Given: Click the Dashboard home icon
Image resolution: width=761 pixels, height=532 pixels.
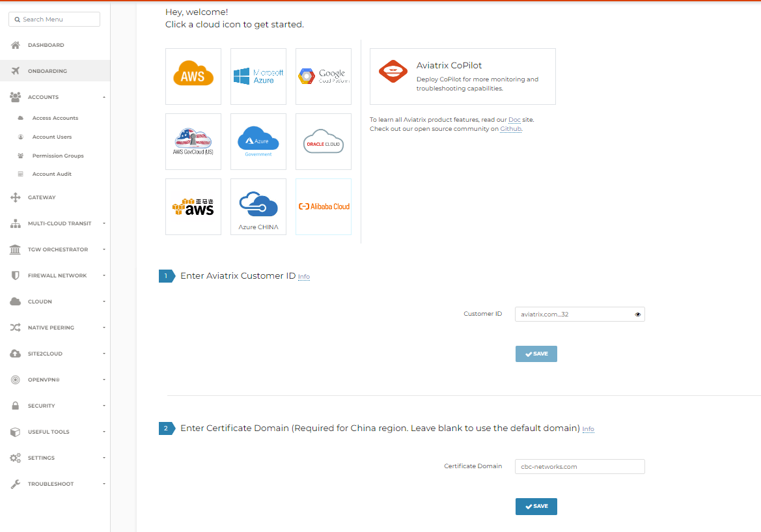Looking at the screenshot, I should [16, 45].
